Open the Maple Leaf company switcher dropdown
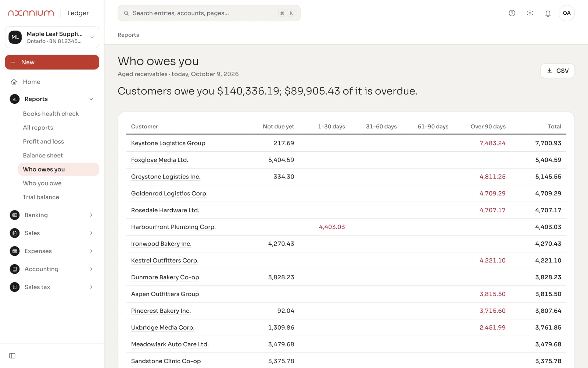588x368 pixels. (x=52, y=37)
